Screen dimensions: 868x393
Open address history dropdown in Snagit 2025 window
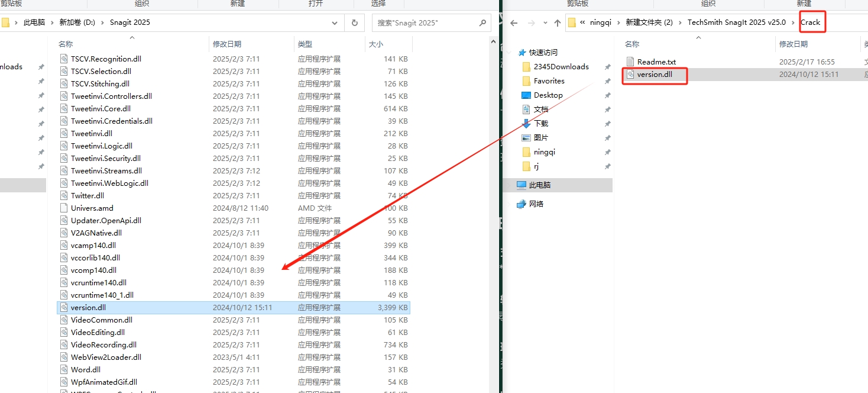click(335, 22)
